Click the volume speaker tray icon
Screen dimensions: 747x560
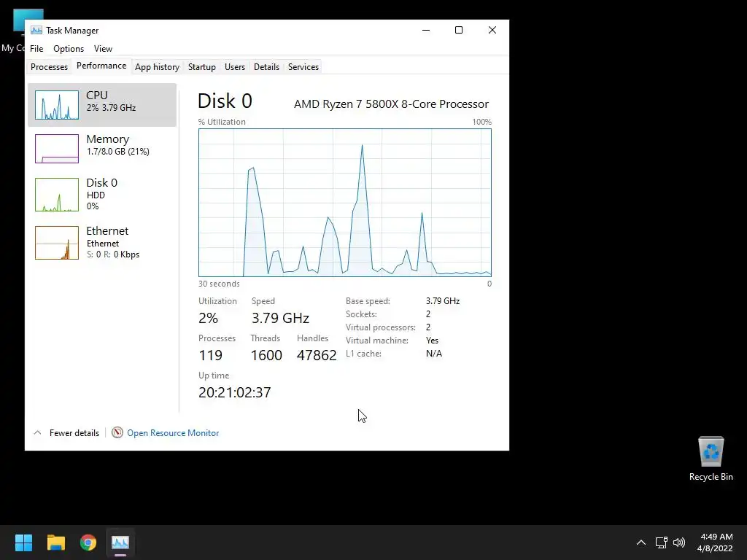[679, 542]
